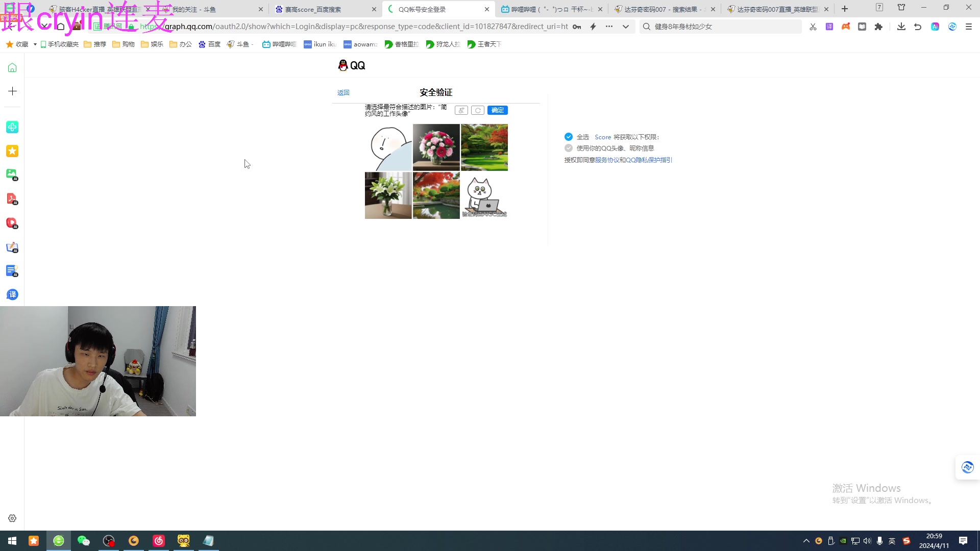980x551 pixels.
Task: Open the 购物 bookmark folder
Action: (x=124, y=44)
